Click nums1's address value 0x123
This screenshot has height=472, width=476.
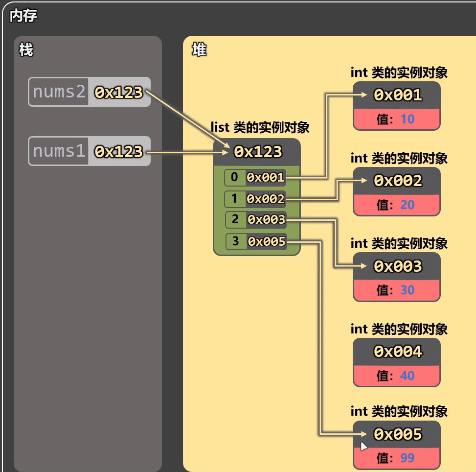pyautogui.click(x=119, y=151)
